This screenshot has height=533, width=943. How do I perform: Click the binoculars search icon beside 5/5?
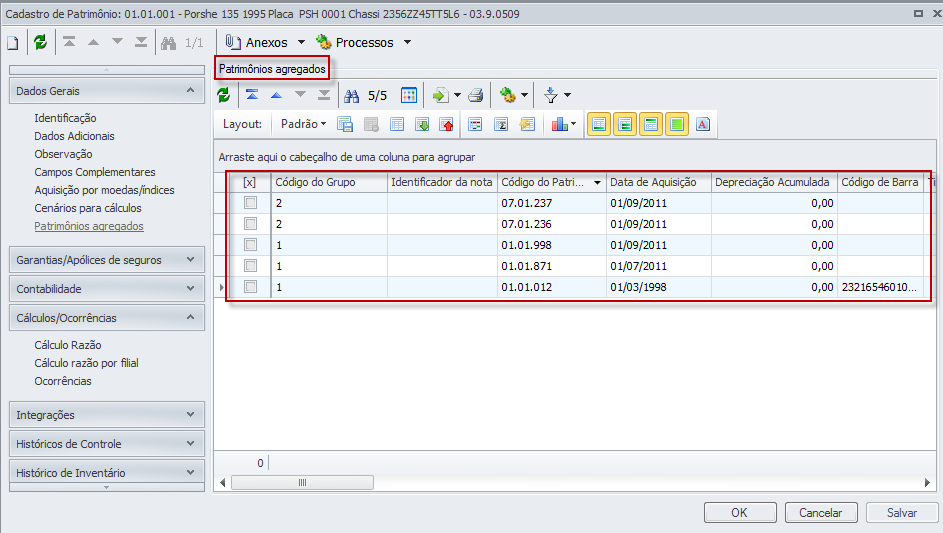point(352,96)
